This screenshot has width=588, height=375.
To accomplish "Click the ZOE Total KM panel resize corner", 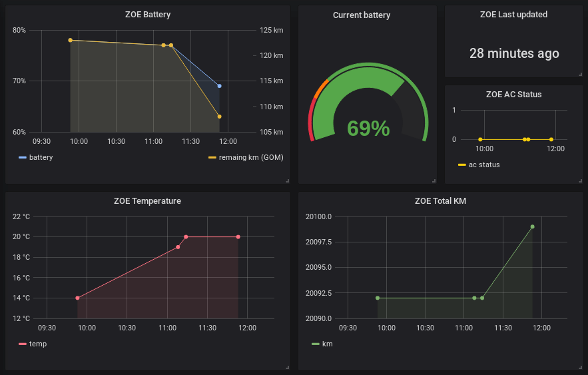I will 580,368.
